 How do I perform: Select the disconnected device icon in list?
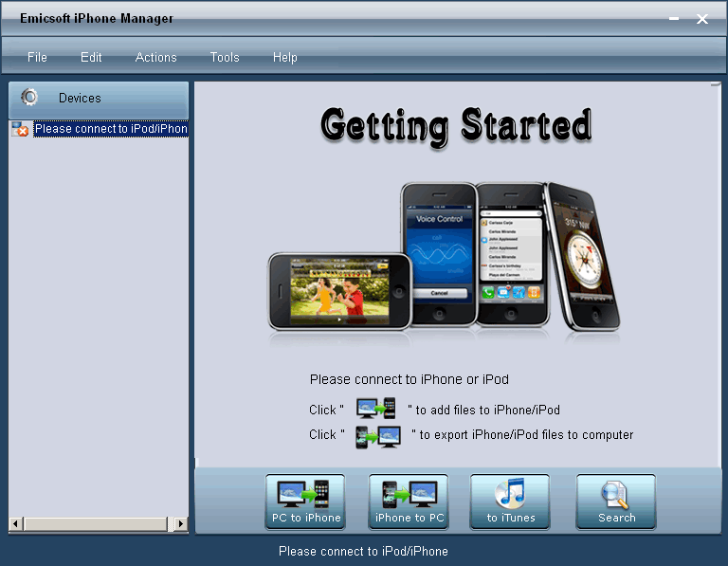[x=20, y=129]
